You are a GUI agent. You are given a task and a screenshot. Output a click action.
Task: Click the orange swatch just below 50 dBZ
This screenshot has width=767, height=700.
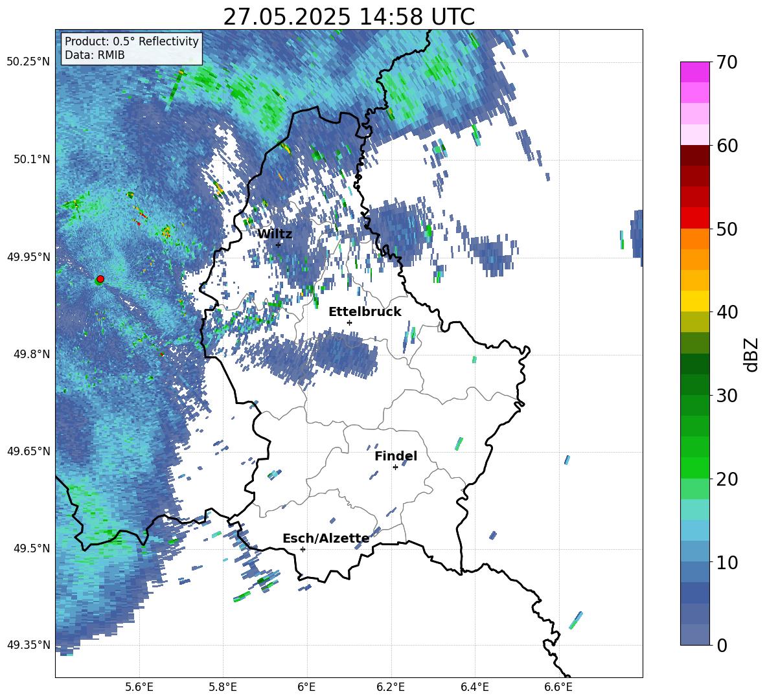point(695,239)
